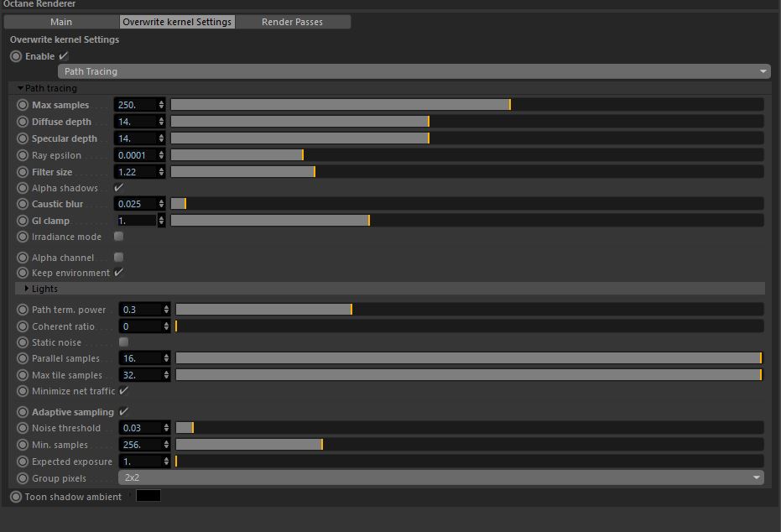
Task: Enable the Static noise checkbox
Action: point(123,342)
